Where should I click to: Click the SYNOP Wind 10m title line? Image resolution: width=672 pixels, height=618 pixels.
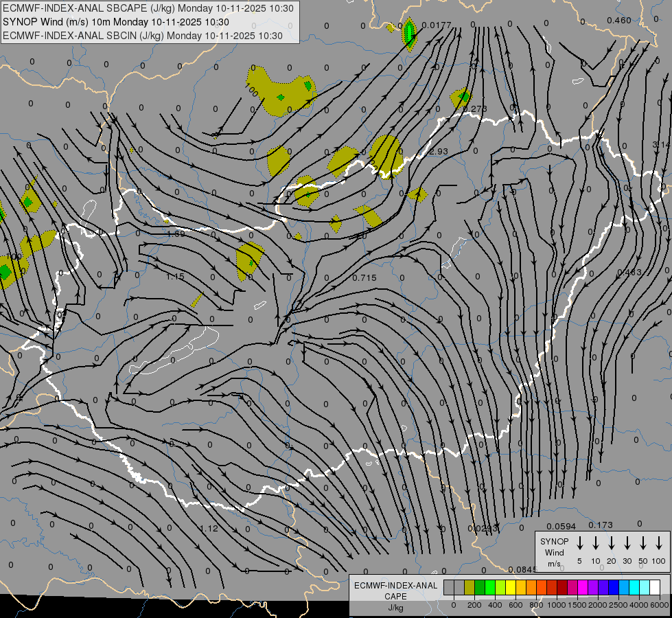click(x=116, y=22)
